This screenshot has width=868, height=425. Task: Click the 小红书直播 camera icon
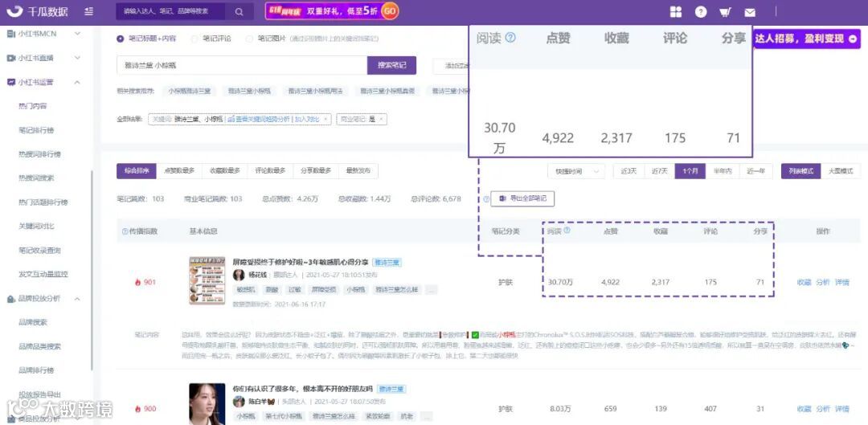tap(10, 58)
